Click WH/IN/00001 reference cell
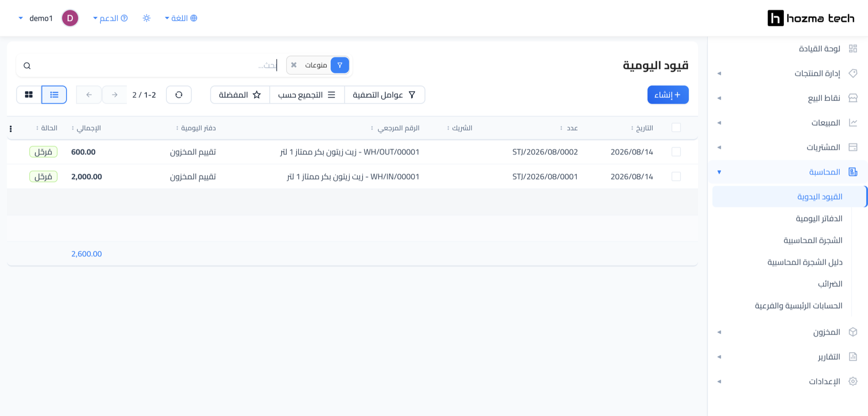This screenshot has height=416, width=868. (353, 176)
